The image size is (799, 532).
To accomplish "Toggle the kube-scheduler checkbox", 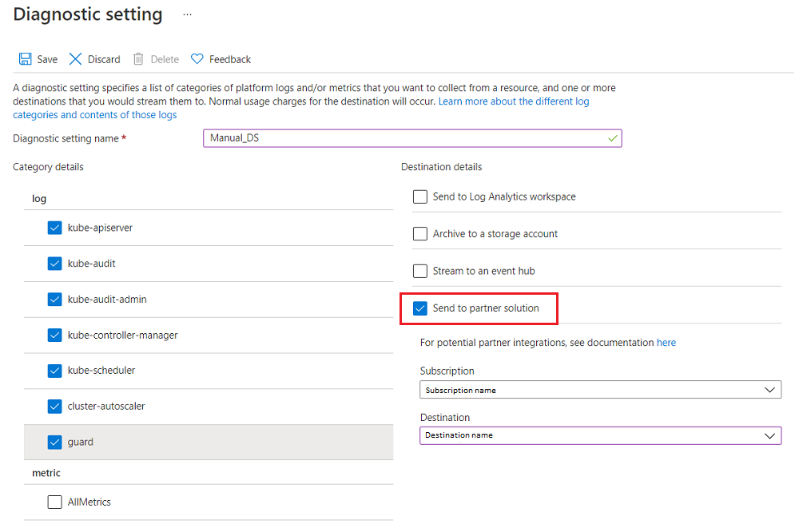I will pos(55,371).
